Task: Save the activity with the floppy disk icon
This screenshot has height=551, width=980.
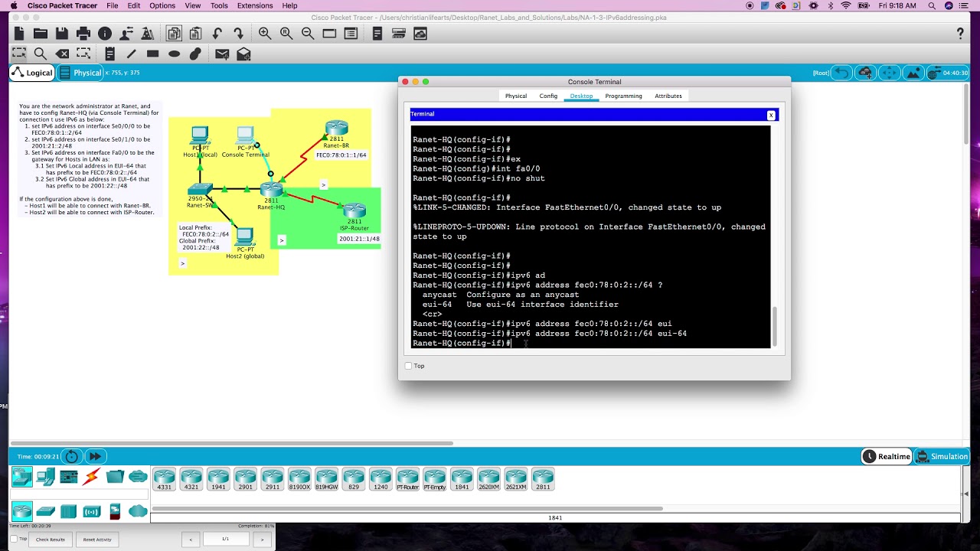Action: [62, 34]
